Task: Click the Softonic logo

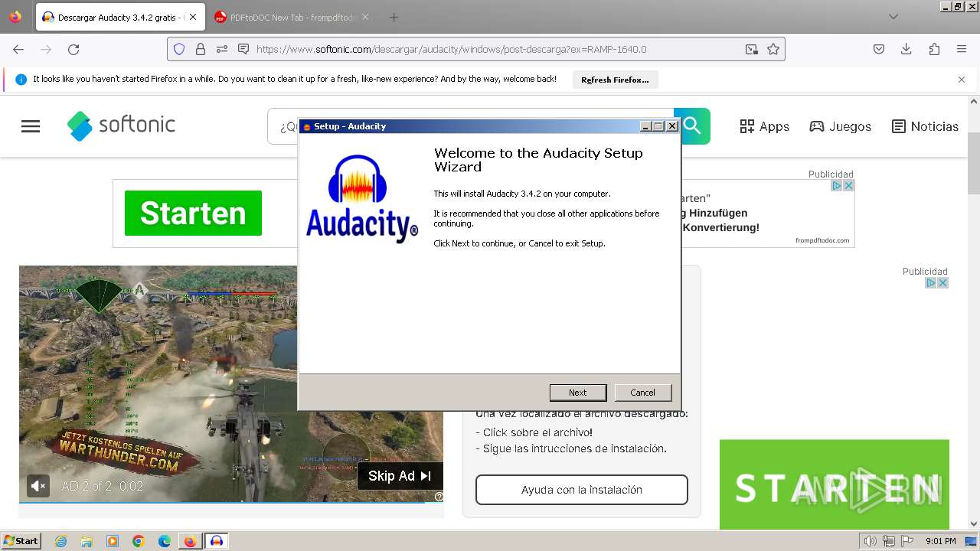Action: pos(121,126)
